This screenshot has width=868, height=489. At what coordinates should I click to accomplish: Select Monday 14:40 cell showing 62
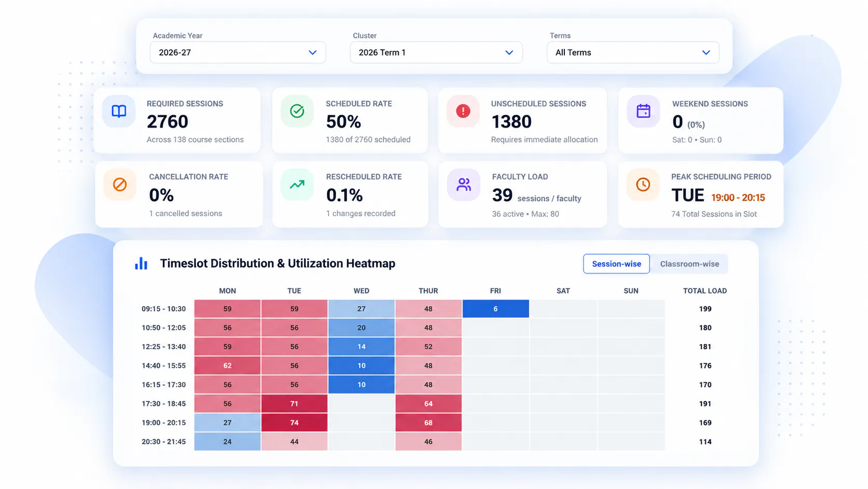(227, 365)
